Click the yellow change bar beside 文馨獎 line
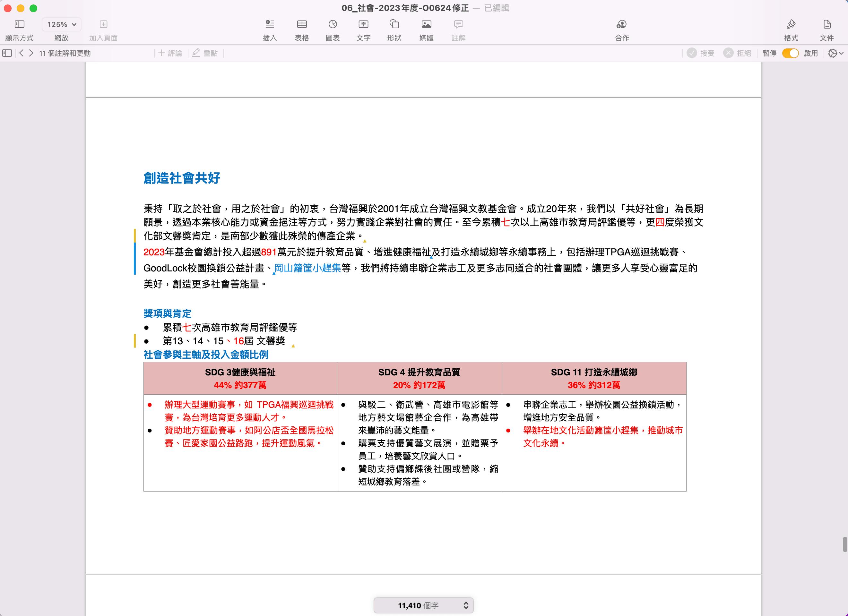The image size is (848, 616). (134, 341)
